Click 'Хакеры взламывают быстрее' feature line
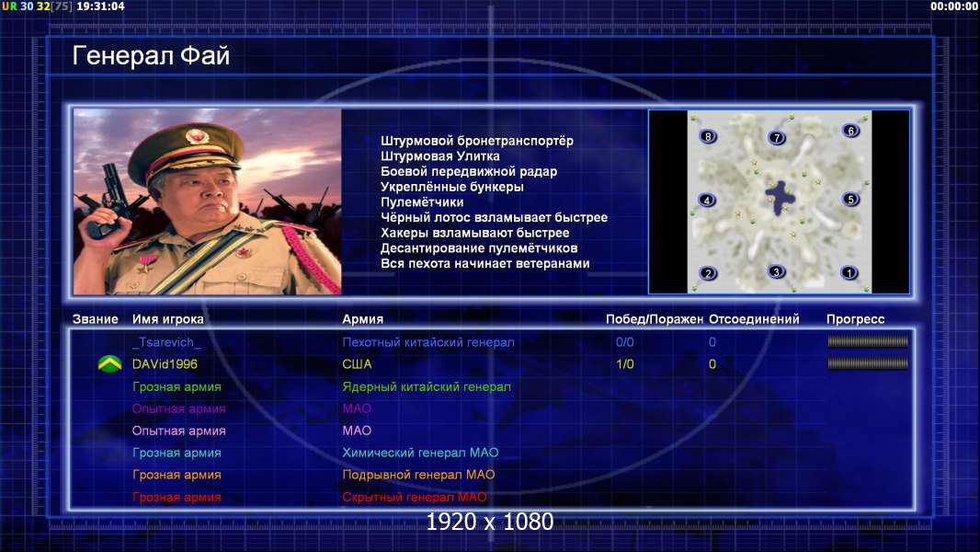The image size is (980, 552). pos(475,233)
